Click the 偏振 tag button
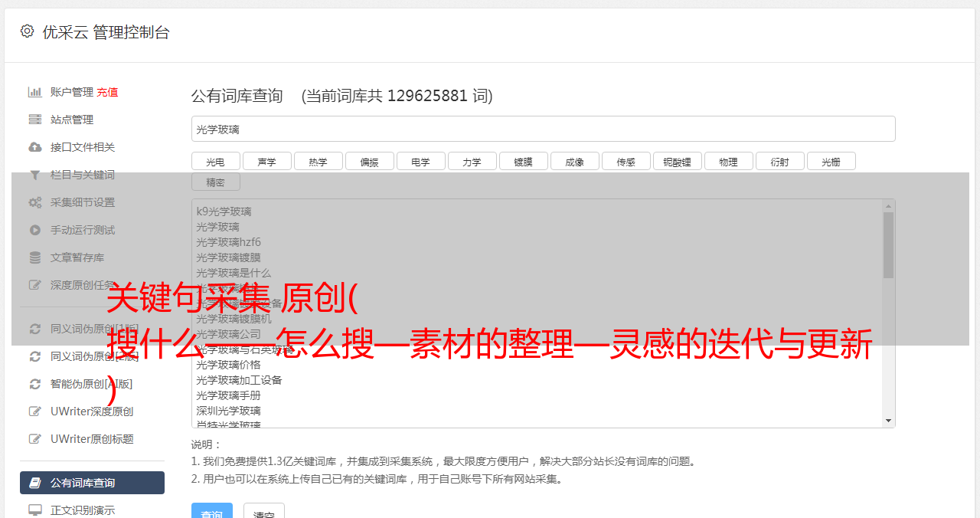 pos(369,161)
